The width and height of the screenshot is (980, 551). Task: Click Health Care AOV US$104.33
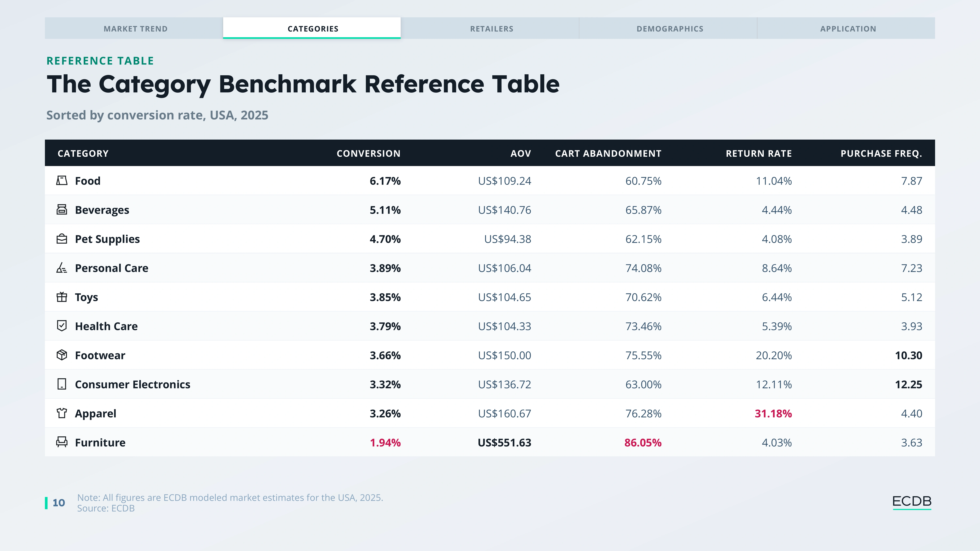click(x=505, y=326)
